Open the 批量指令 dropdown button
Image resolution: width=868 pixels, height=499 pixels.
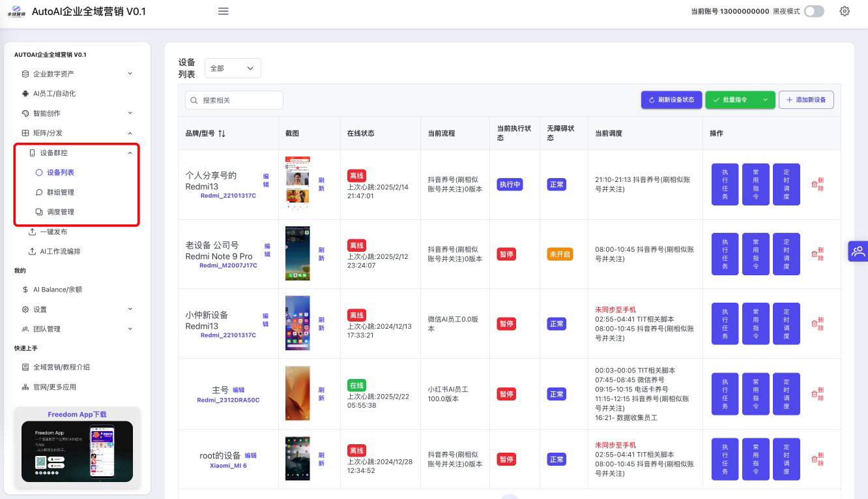tap(740, 100)
